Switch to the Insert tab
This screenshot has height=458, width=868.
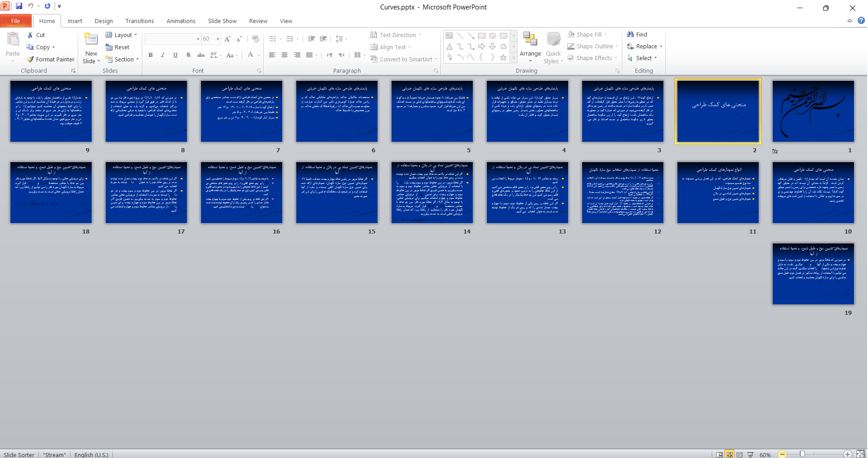[75, 21]
